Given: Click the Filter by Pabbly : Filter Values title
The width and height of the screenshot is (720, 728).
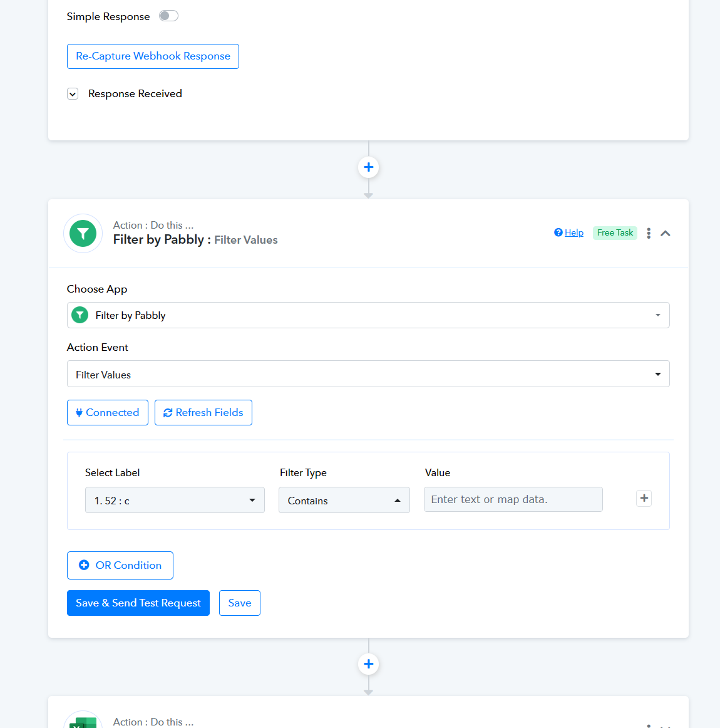Looking at the screenshot, I should [195, 239].
